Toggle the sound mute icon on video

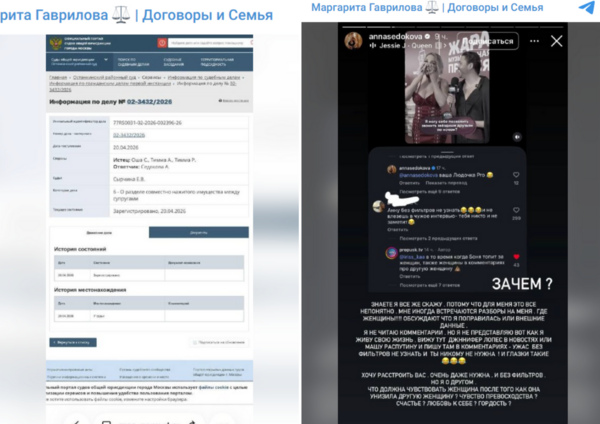point(517,137)
